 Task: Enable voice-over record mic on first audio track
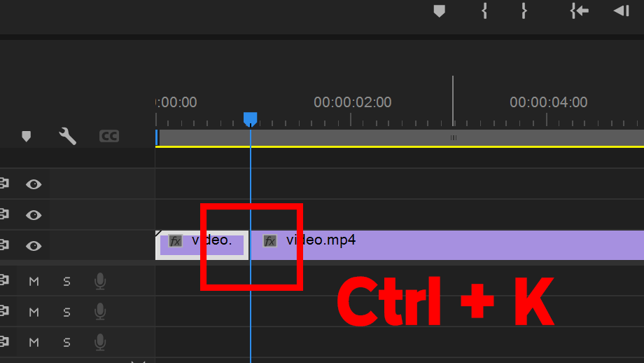click(100, 282)
